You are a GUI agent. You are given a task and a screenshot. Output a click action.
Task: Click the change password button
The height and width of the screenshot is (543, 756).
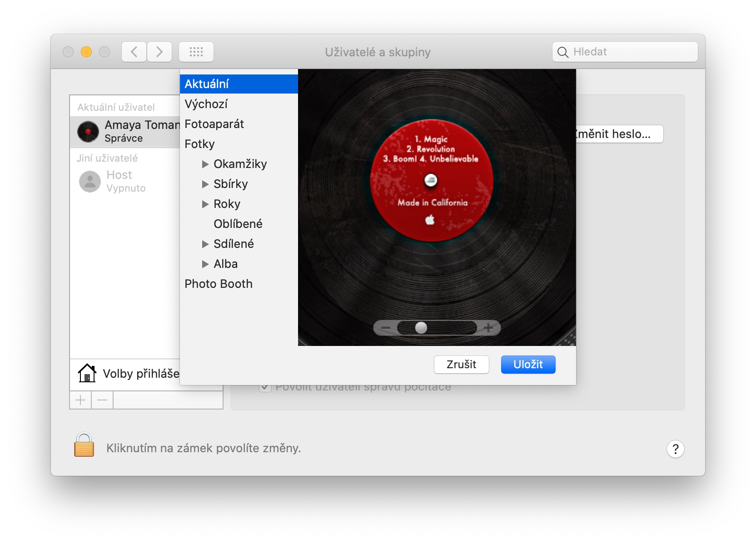[620, 134]
